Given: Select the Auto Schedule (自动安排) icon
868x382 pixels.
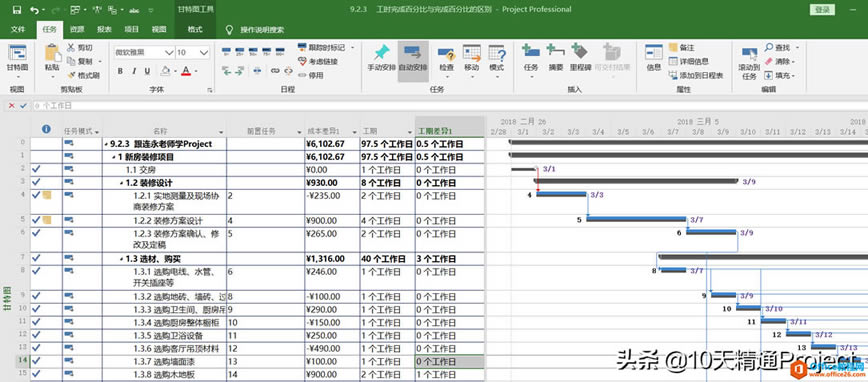Looking at the screenshot, I should [x=413, y=53].
